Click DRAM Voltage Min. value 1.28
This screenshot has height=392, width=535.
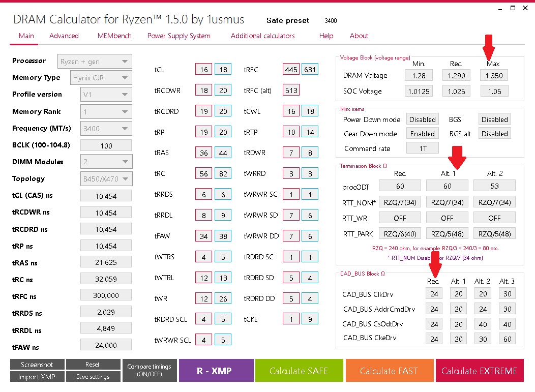[419, 75]
